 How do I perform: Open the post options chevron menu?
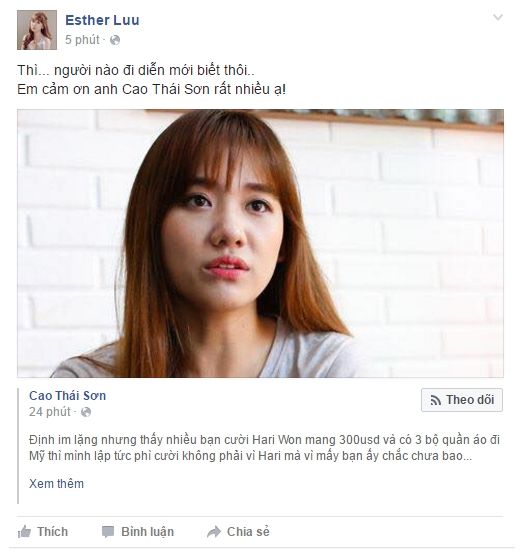coord(497,17)
